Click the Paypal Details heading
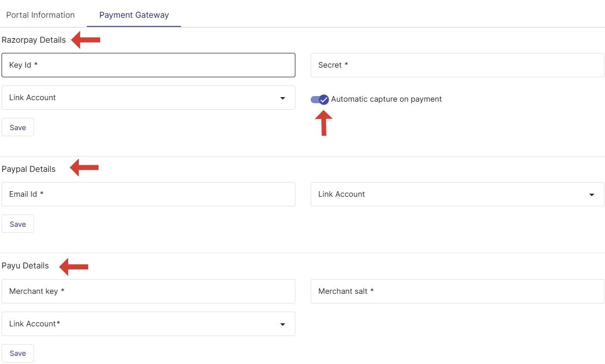The width and height of the screenshot is (605, 364). pyautogui.click(x=28, y=169)
